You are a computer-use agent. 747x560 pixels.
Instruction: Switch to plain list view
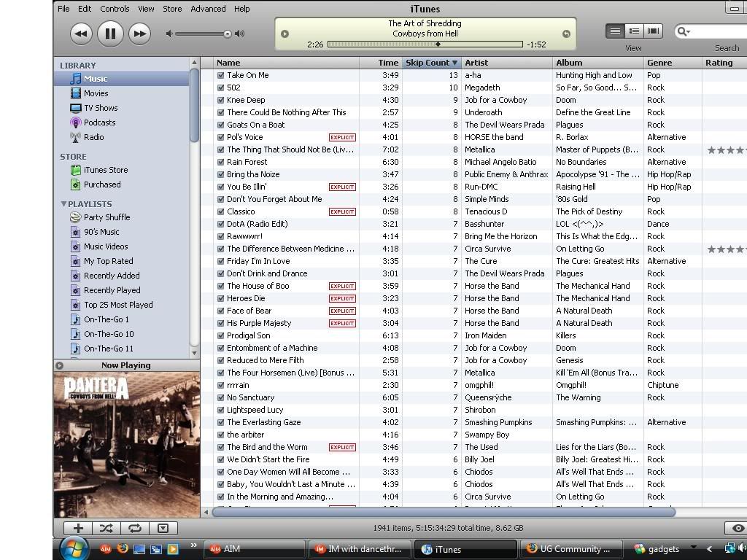pyautogui.click(x=615, y=31)
